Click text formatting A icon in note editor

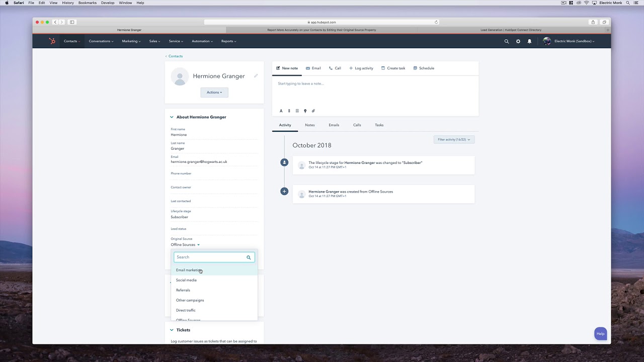281,111
